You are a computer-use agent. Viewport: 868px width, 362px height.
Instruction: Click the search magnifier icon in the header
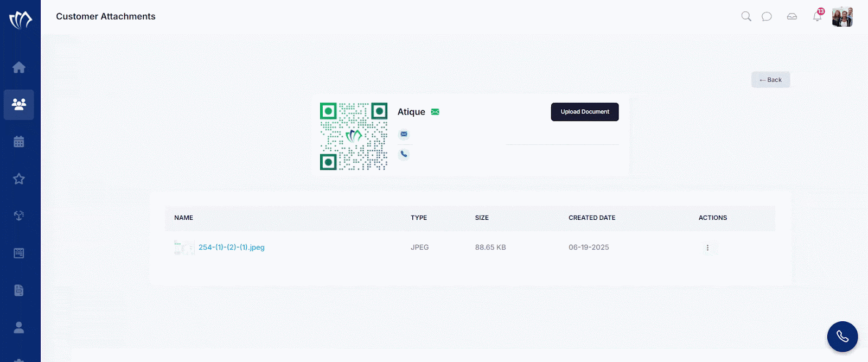[746, 16]
